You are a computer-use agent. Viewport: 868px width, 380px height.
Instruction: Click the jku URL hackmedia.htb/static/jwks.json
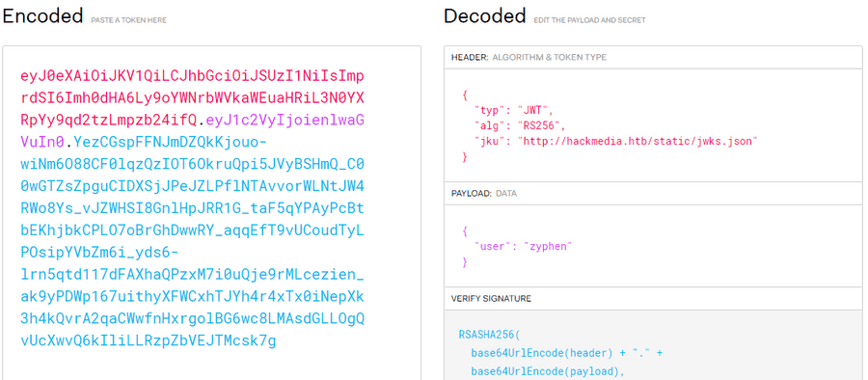637,141
